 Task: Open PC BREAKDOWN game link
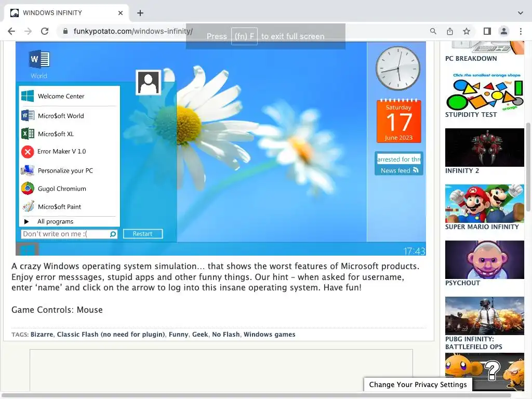click(471, 58)
